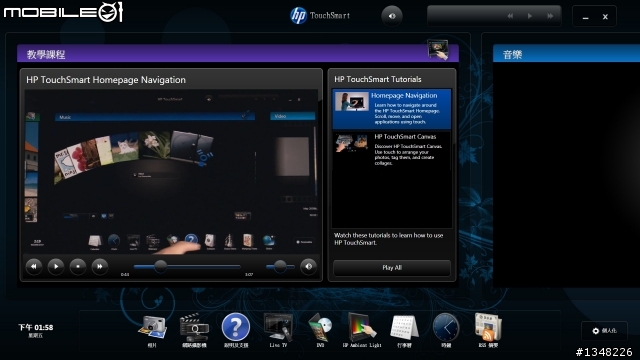Click the Play All button

[x=392, y=268]
